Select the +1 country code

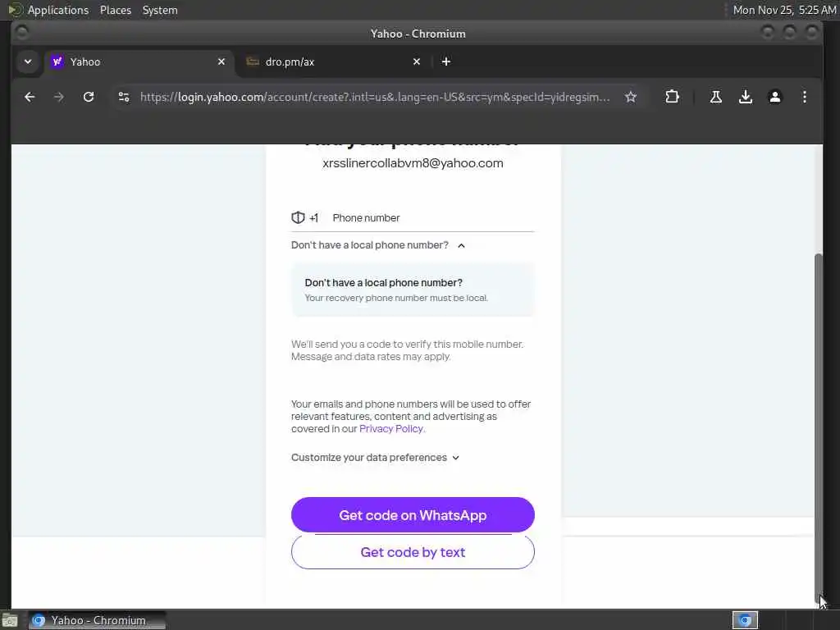313,218
